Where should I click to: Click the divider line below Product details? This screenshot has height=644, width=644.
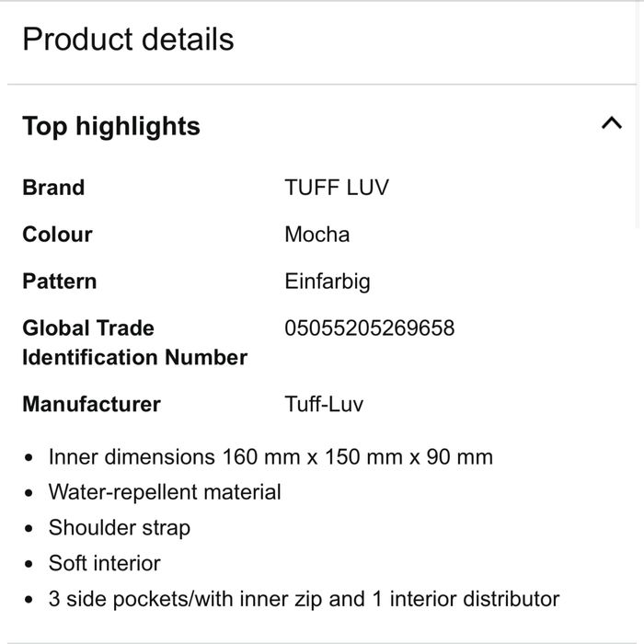pyautogui.click(x=322, y=85)
